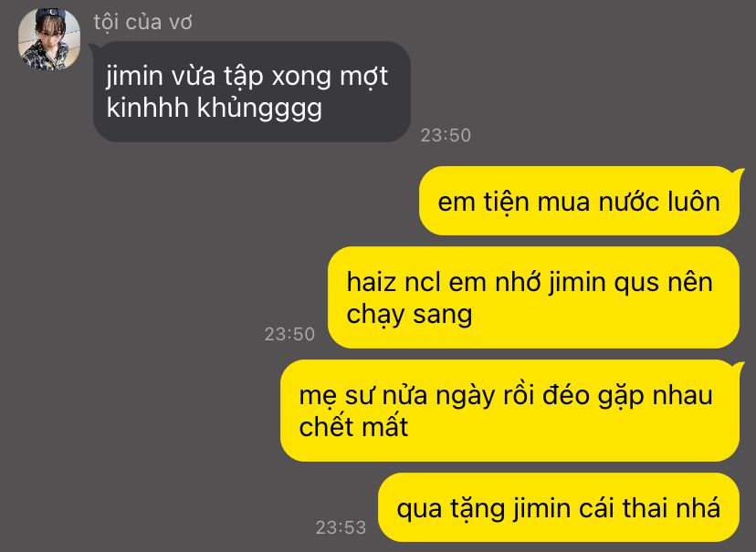
Task: Select the message "mẹ sư nửa ngày rồi"
Action: 510,411
